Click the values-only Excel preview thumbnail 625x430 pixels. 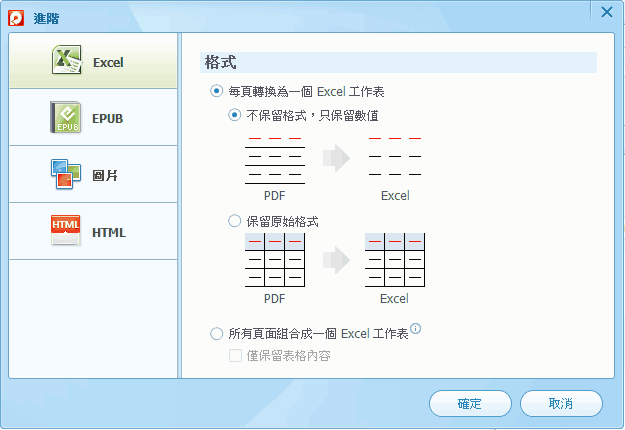click(x=395, y=157)
